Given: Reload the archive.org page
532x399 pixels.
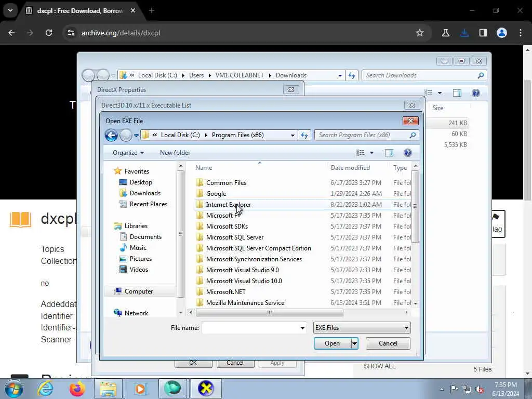Looking at the screenshot, I should 49,33.
